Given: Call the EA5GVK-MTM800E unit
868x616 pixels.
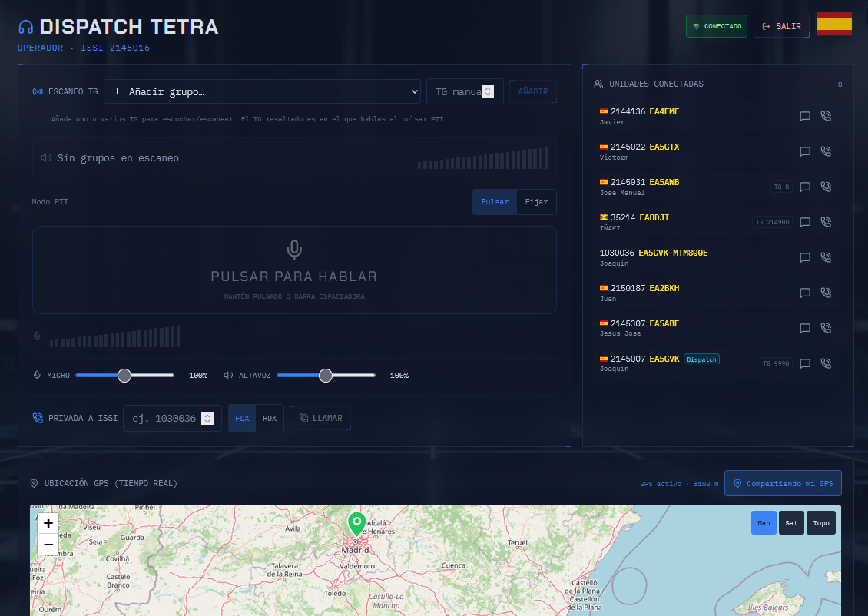Looking at the screenshot, I should coord(826,257).
